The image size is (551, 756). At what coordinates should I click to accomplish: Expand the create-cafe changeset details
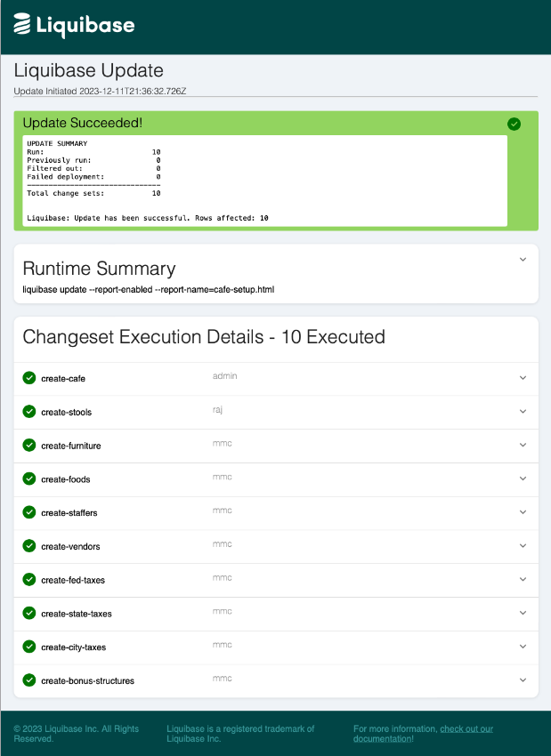click(524, 377)
